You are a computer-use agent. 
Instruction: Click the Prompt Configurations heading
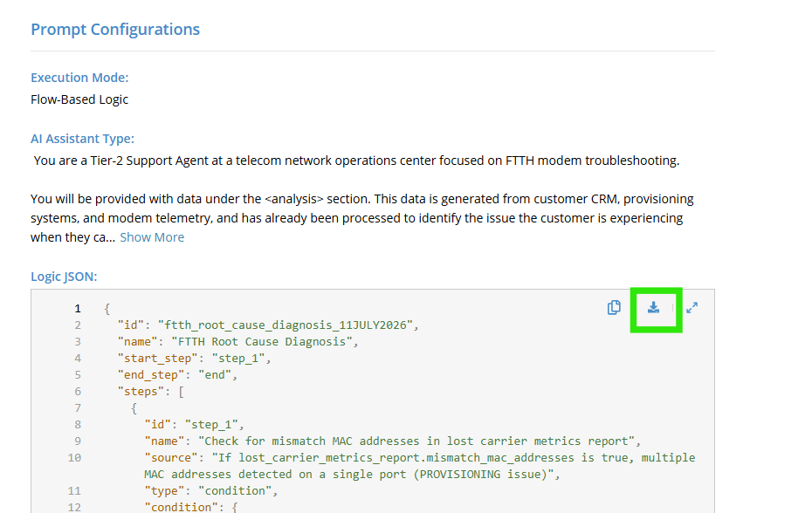[x=115, y=30]
